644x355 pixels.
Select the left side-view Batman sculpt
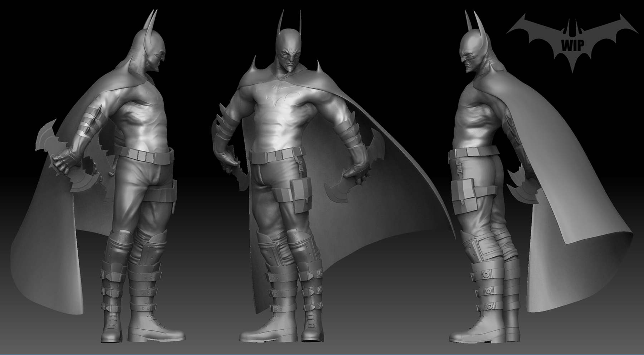click(136, 179)
